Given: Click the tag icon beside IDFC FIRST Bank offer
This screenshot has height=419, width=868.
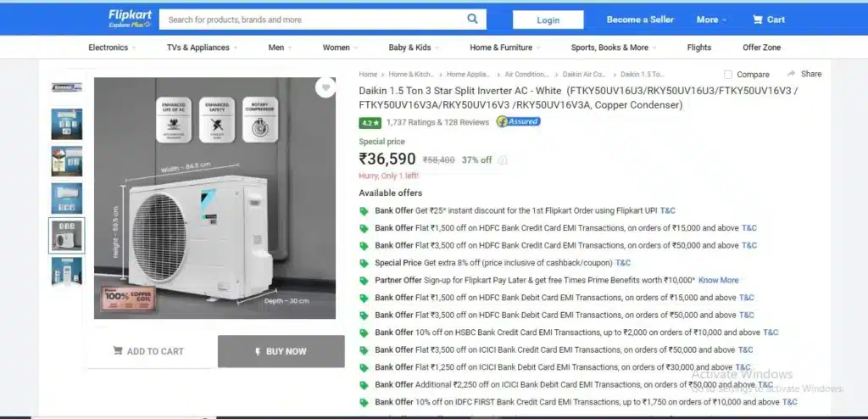Looking at the screenshot, I should pyautogui.click(x=364, y=402).
